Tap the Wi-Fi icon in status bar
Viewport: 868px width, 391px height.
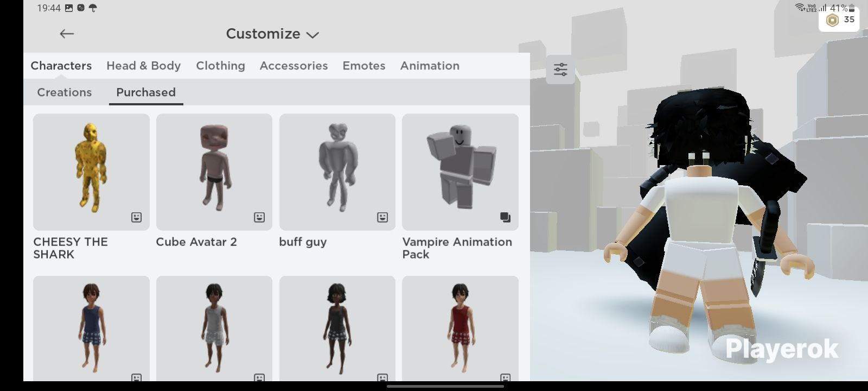point(800,7)
